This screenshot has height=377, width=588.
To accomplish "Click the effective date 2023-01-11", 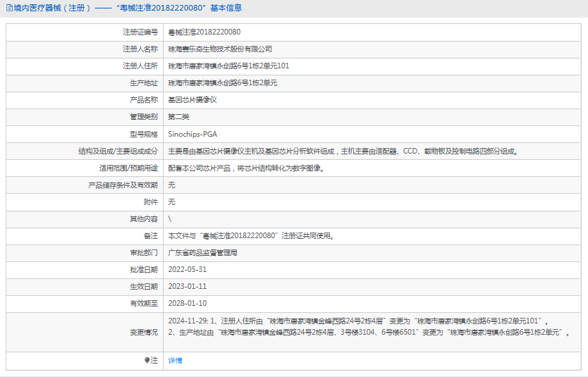I will point(187,286).
